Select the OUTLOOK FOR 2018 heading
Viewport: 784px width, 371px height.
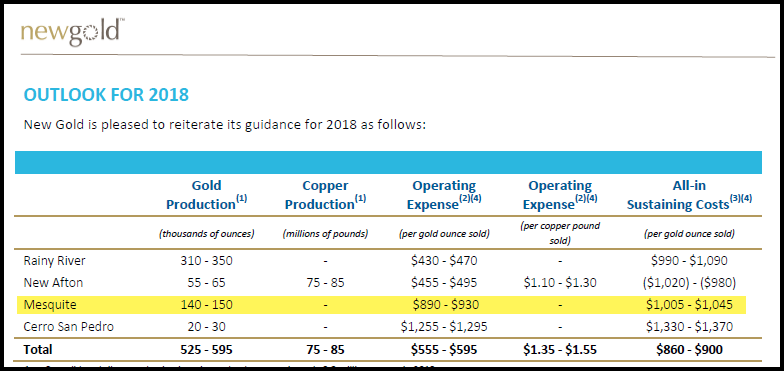[106, 94]
